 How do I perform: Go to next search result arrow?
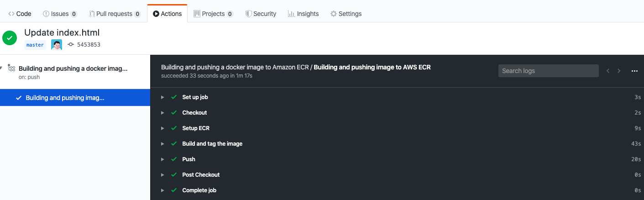(619, 71)
